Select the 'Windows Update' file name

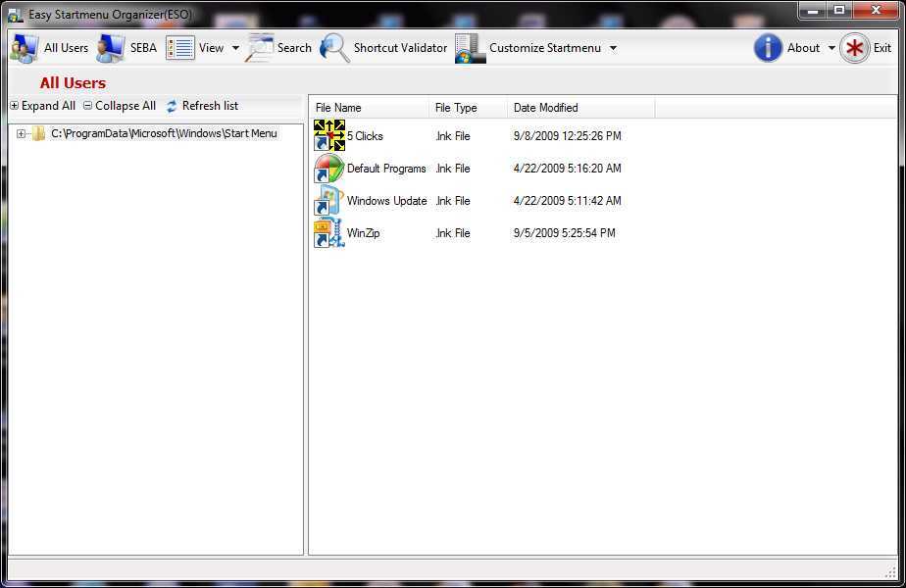click(387, 201)
